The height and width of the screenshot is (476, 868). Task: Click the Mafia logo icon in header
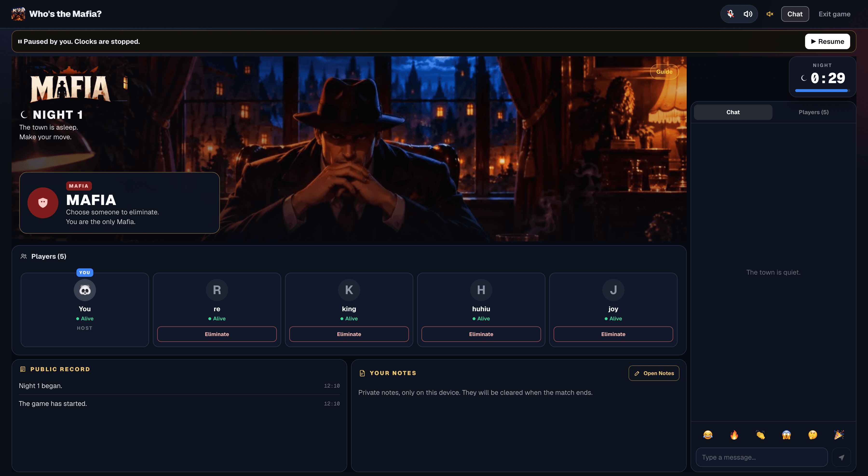pos(18,14)
